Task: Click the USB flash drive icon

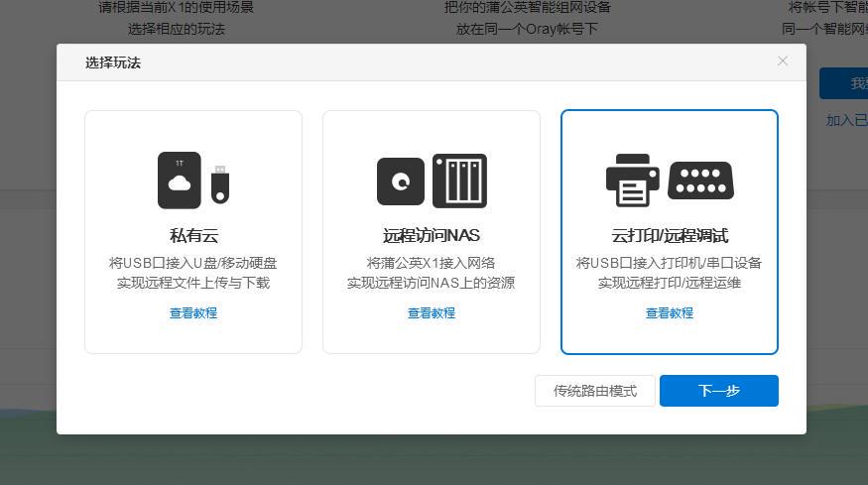Action: point(220,184)
